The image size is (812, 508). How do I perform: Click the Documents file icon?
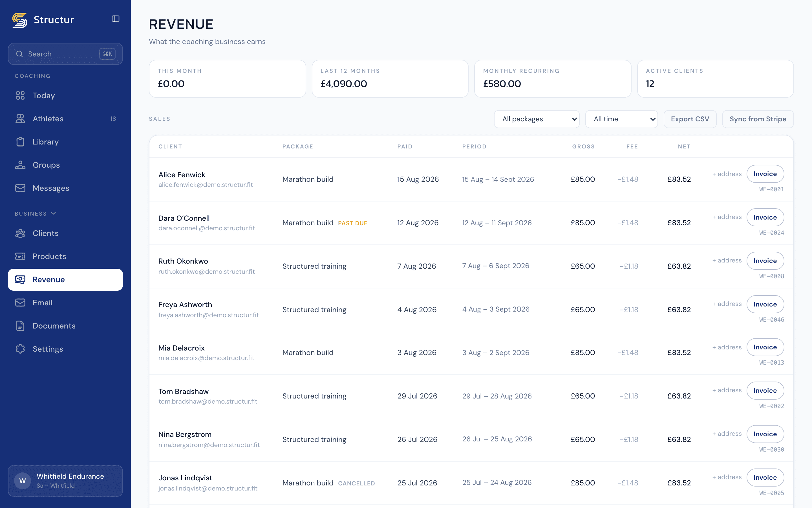pos(20,326)
